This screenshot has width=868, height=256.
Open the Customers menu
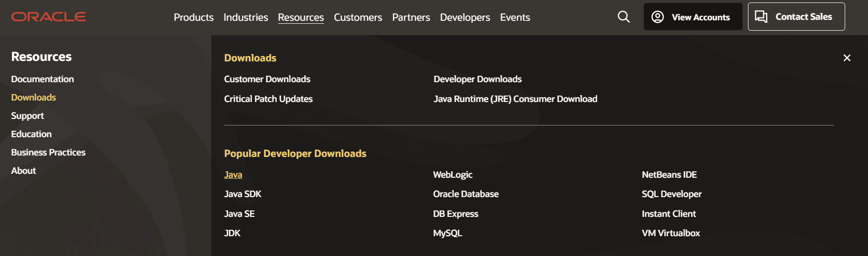[358, 17]
